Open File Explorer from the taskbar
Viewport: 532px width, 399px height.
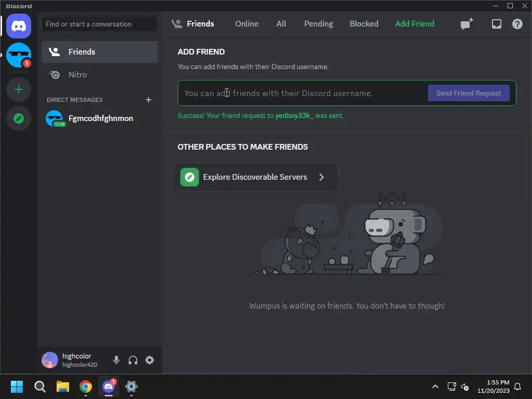(63, 387)
